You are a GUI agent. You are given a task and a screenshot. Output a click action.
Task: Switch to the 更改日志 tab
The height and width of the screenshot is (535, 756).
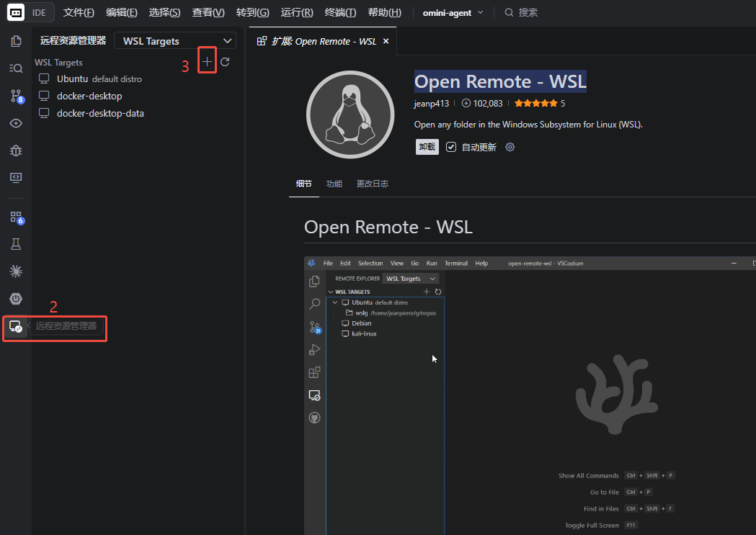click(x=372, y=184)
